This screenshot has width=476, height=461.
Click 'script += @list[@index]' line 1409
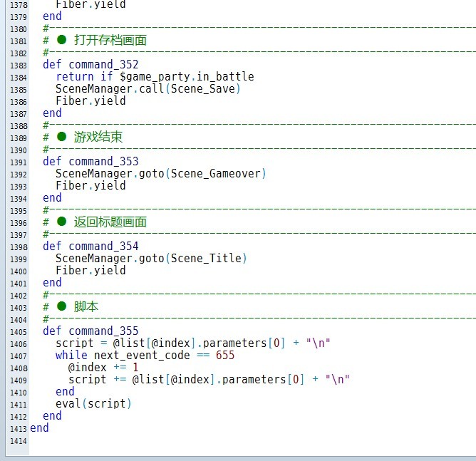(x=209, y=379)
